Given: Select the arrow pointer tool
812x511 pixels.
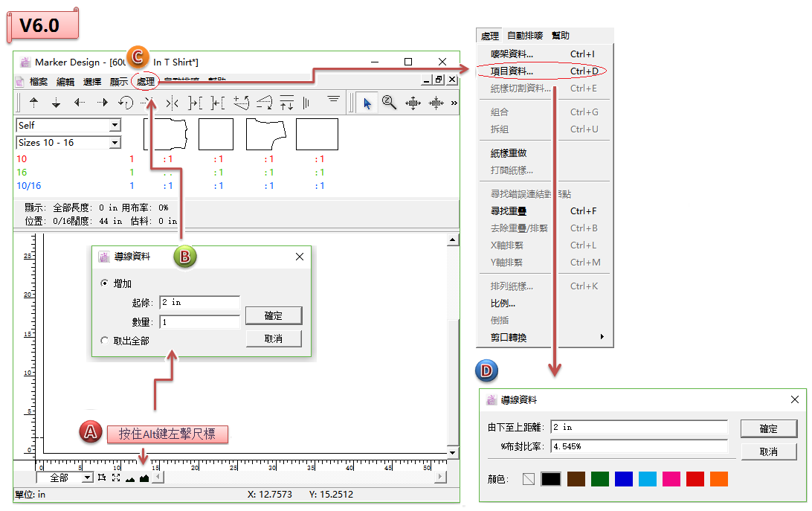Looking at the screenshot, I should point(367,103).
